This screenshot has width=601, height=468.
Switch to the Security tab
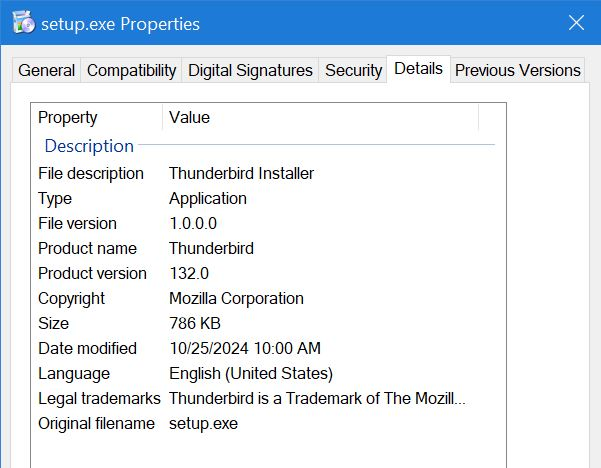pos(353,70)
